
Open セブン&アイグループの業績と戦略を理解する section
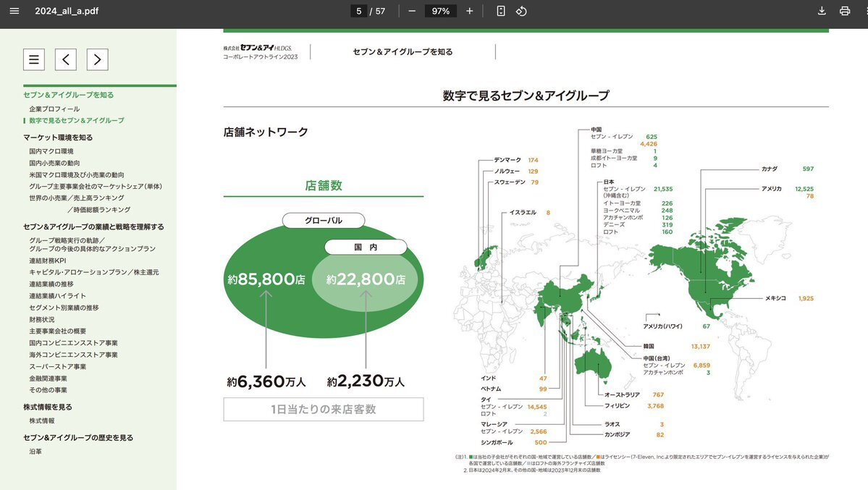coord(93,227)
